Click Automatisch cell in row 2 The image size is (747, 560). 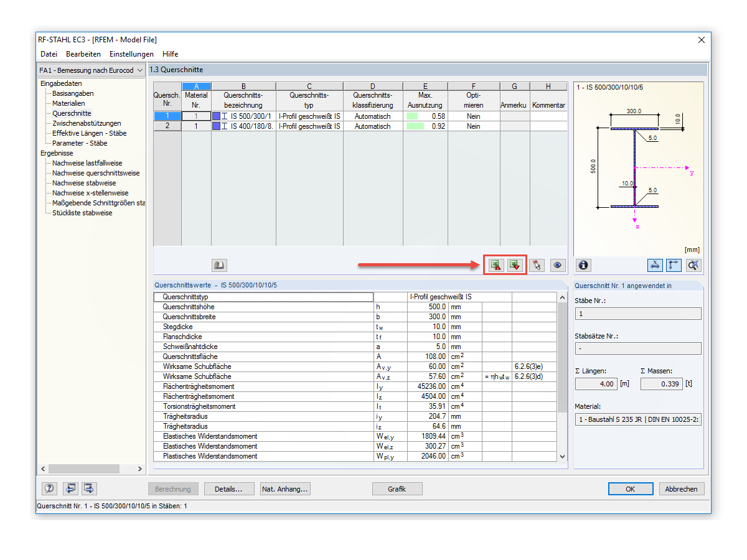point(373,126)
